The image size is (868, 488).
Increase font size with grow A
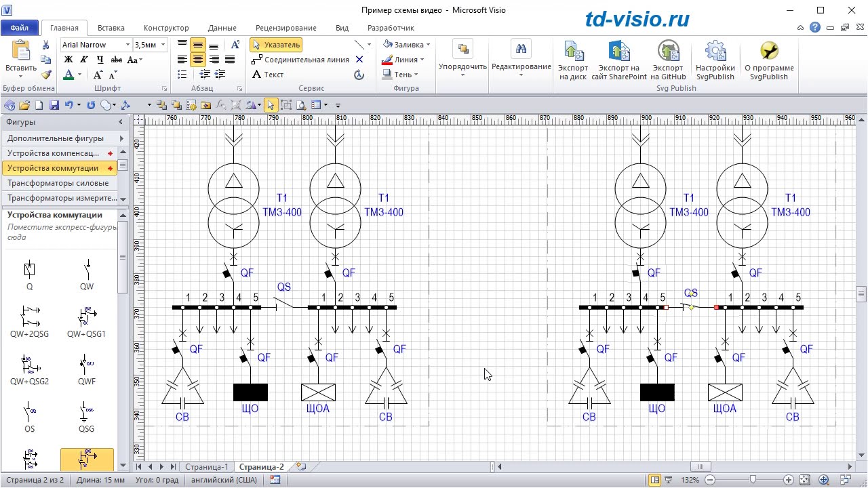point(98,75)
